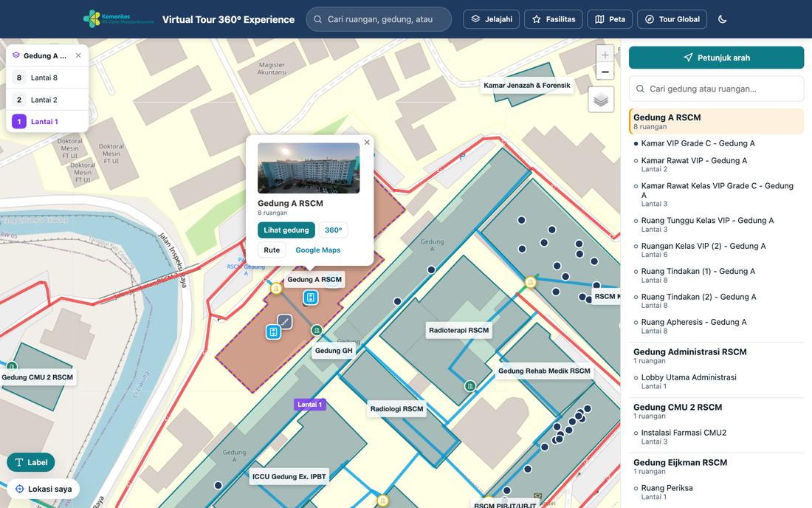Click the Rute button in popup
This screenshot has height=508, width=812.
coord(272,250)
